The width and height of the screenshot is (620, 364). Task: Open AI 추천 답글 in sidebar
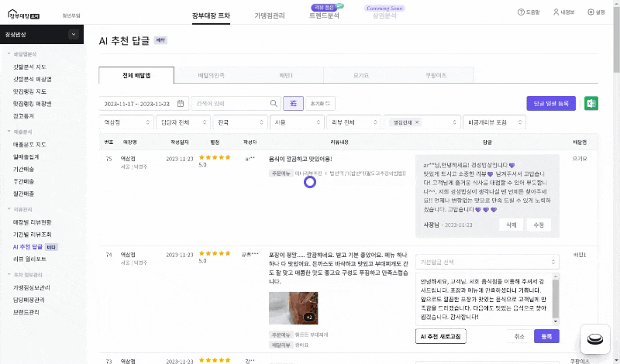pos(28,247)
